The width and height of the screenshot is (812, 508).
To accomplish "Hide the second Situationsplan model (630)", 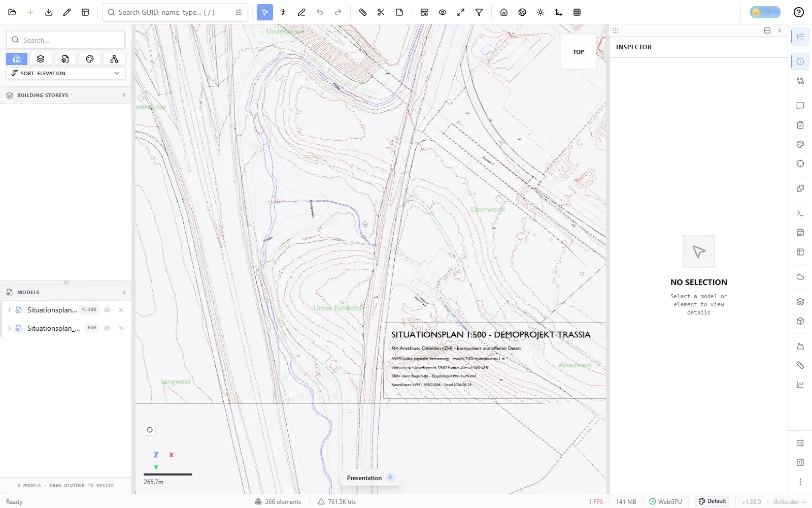I will [107, 328].
